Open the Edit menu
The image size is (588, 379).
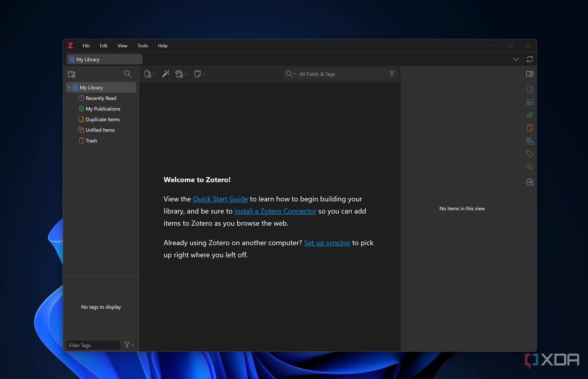(104, 46)
